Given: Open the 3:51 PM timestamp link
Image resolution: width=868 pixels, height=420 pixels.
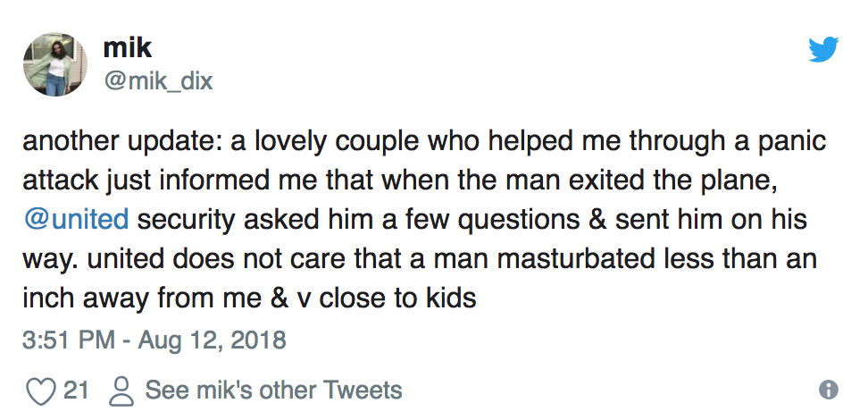Looking at the screenshot, I should pos(69,339).
